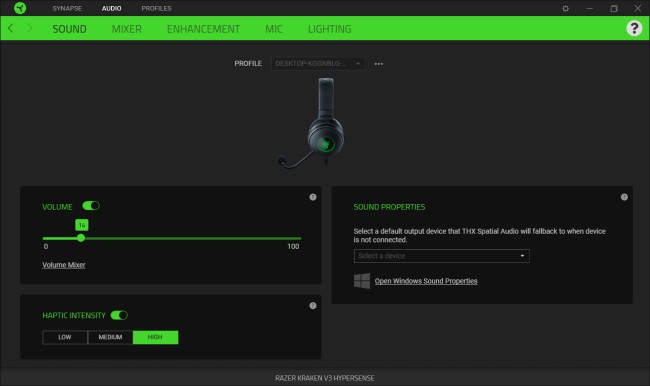The width and height of the screenshot is (650, 386).
Task: Open the Lighting tab
Action: pos(329,29)
